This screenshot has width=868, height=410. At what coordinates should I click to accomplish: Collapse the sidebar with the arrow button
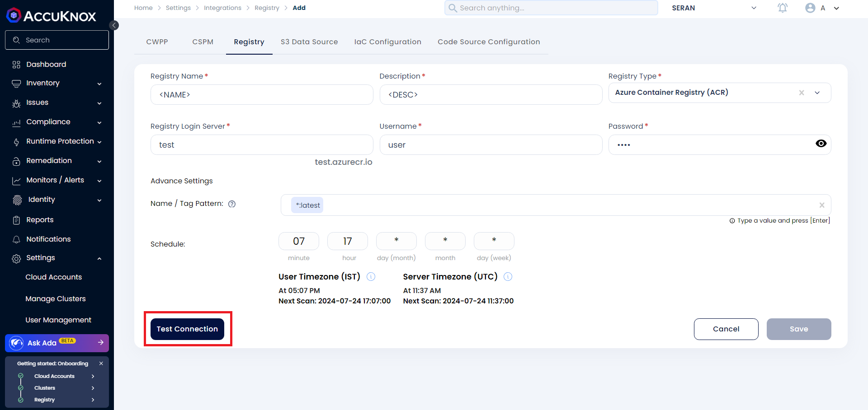(114, 25)
